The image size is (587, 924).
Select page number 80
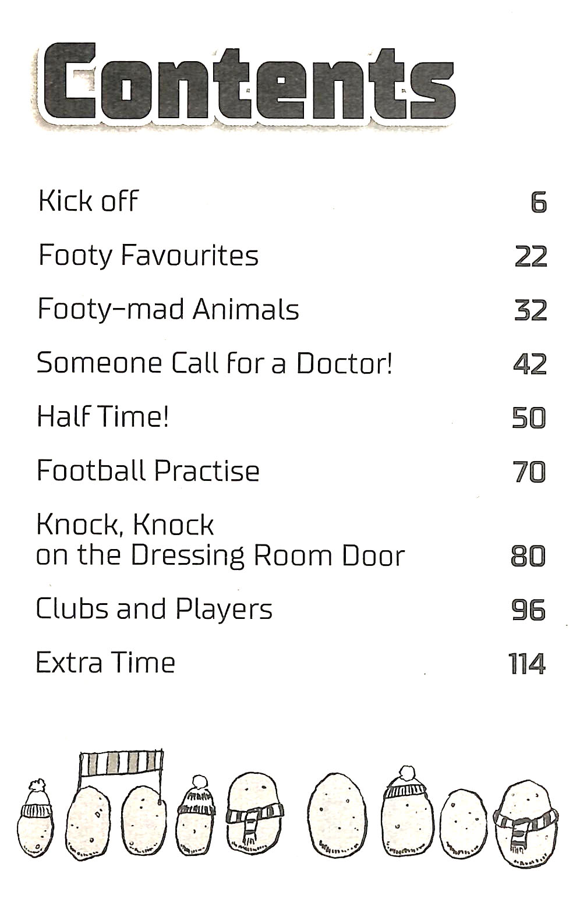tap(528, 557)
